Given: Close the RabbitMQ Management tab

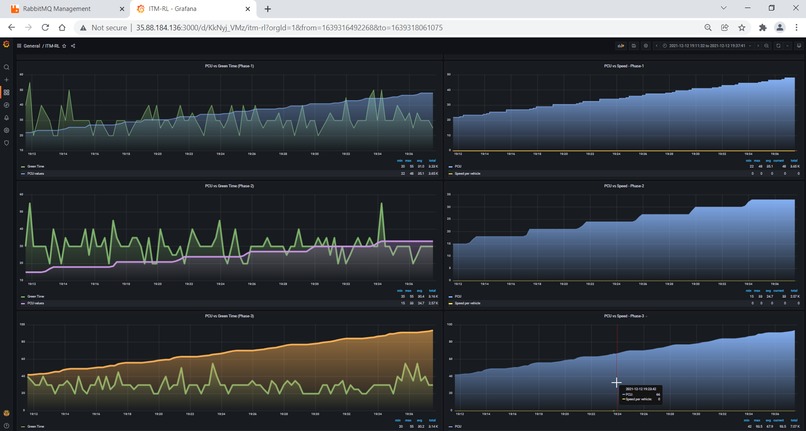Looking at the screenshot, I should click(122, 9).
